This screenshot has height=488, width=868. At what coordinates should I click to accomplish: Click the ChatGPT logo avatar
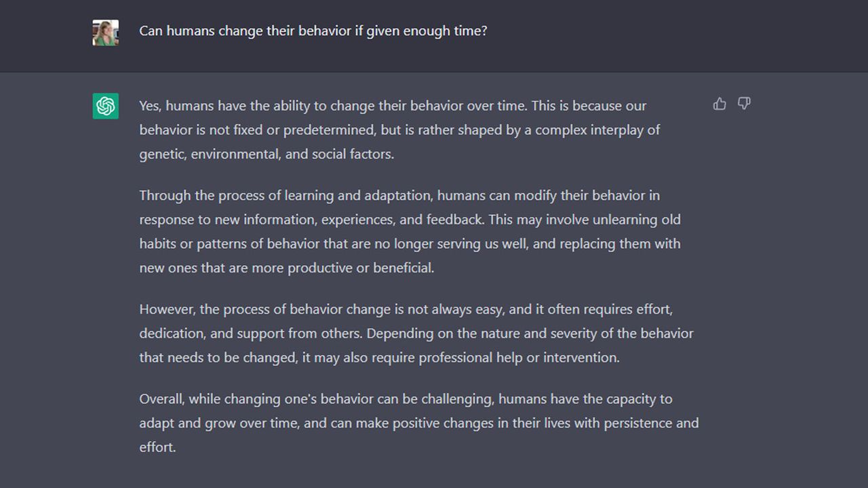tap(105, 106)
